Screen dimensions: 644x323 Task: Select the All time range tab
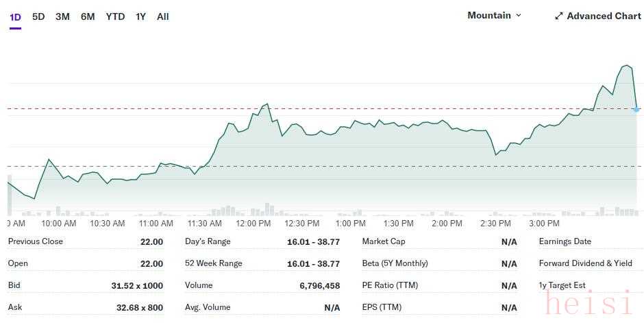[x=162, y=16]
